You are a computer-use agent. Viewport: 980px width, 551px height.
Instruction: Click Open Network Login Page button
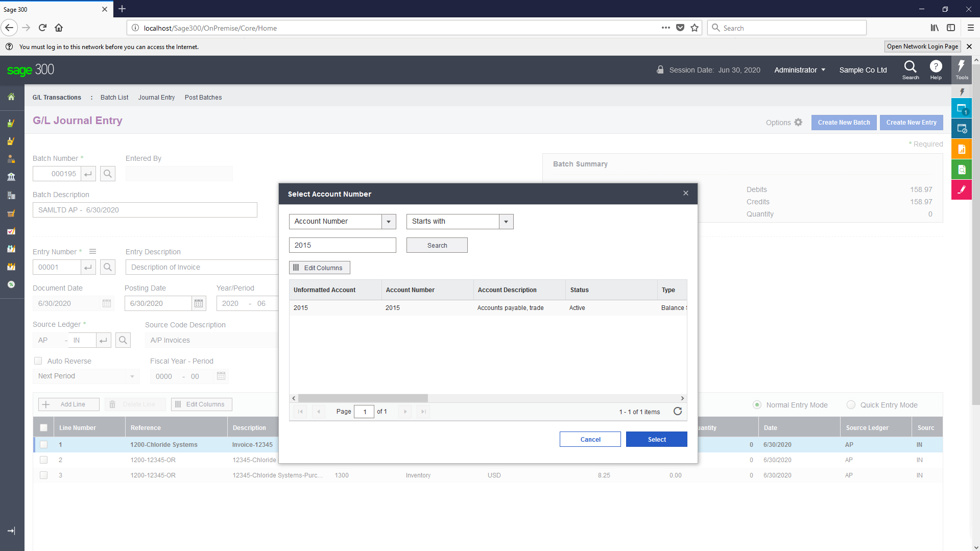[922, 46]
